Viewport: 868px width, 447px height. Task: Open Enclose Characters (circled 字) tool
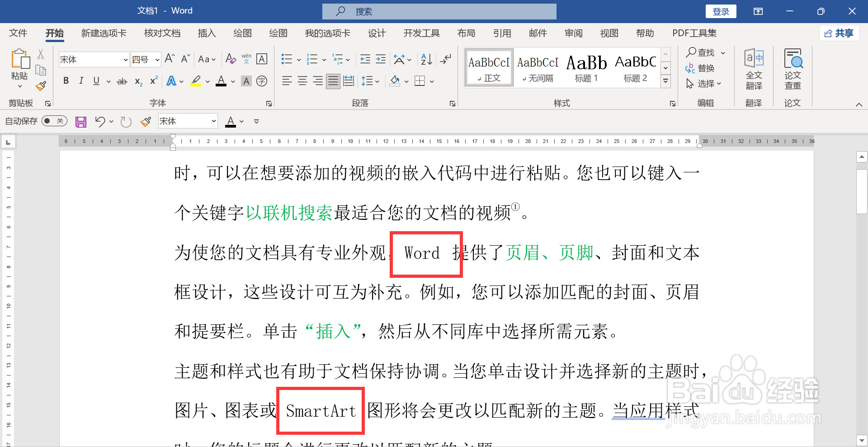(262, 81)
